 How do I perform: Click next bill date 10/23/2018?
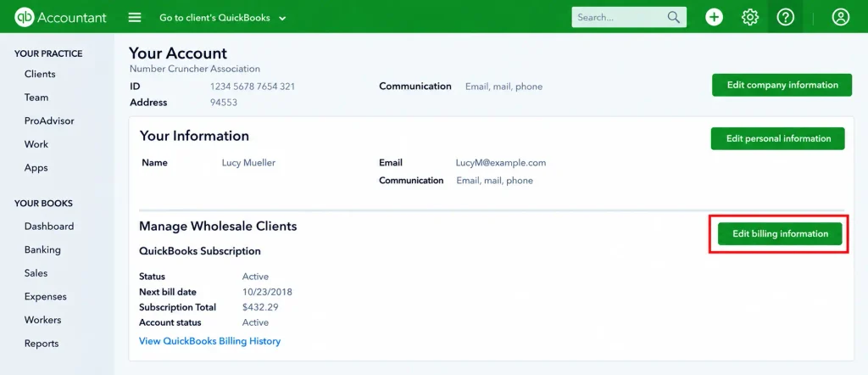267,292
